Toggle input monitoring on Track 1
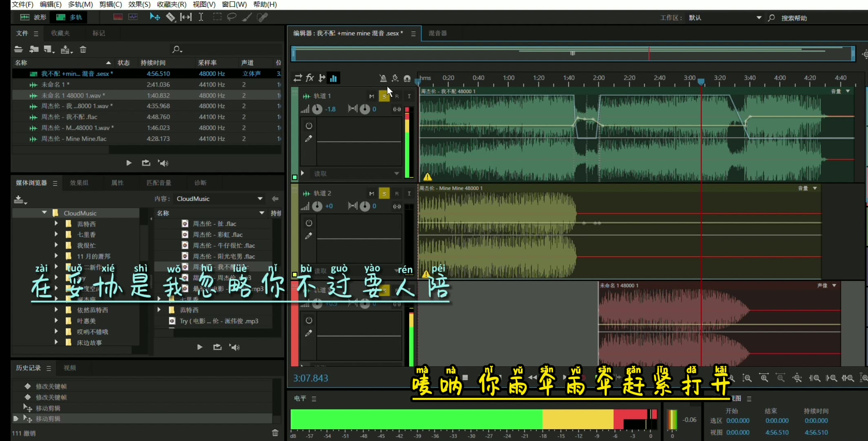This screenshot has width=868, height=441. pyautogui.click(x=409, y=96)
